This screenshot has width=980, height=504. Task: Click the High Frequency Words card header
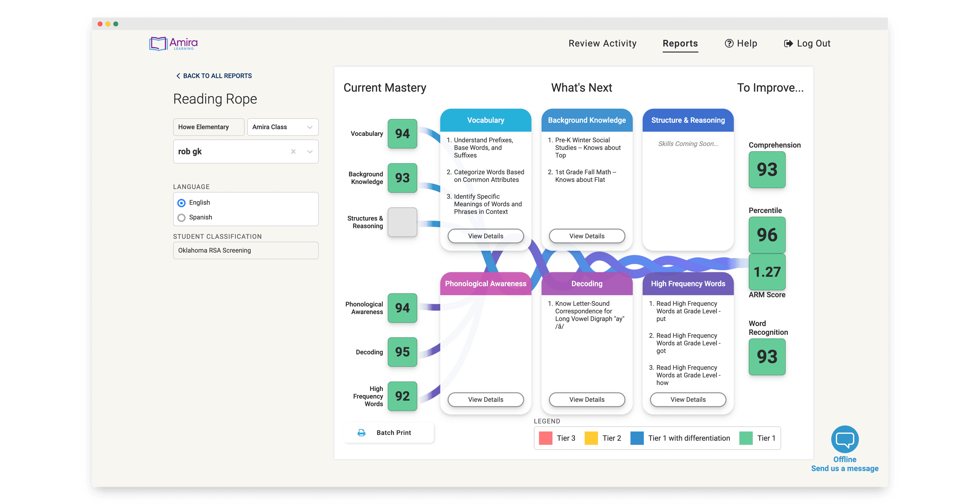click(x=688, y=284)
